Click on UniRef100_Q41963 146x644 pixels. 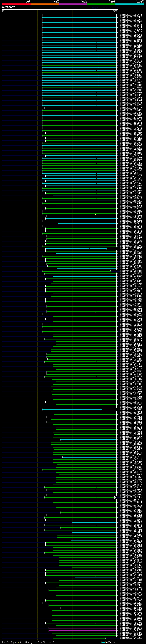131,98
